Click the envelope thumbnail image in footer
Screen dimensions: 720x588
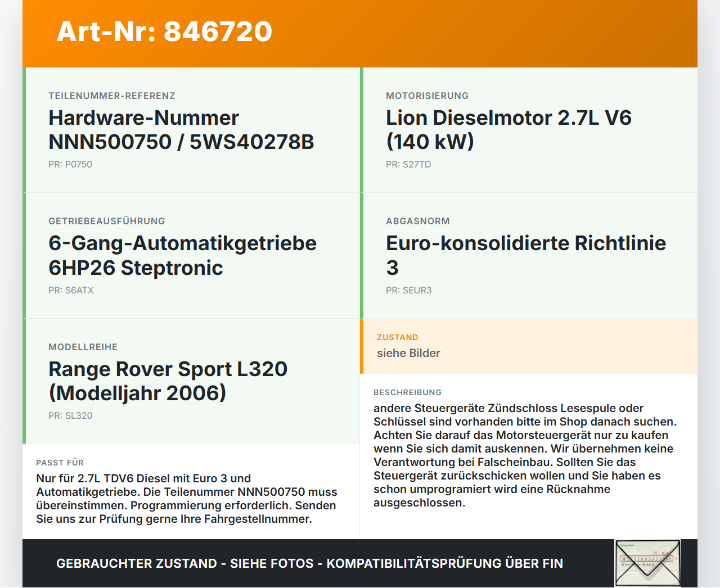[647, 563]
